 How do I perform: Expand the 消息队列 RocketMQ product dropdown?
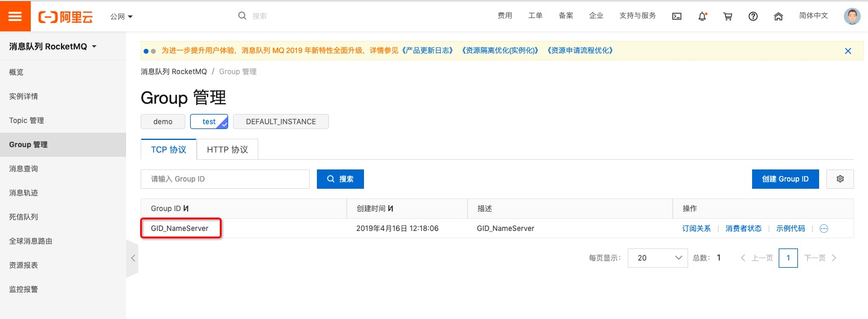[53, 46]
